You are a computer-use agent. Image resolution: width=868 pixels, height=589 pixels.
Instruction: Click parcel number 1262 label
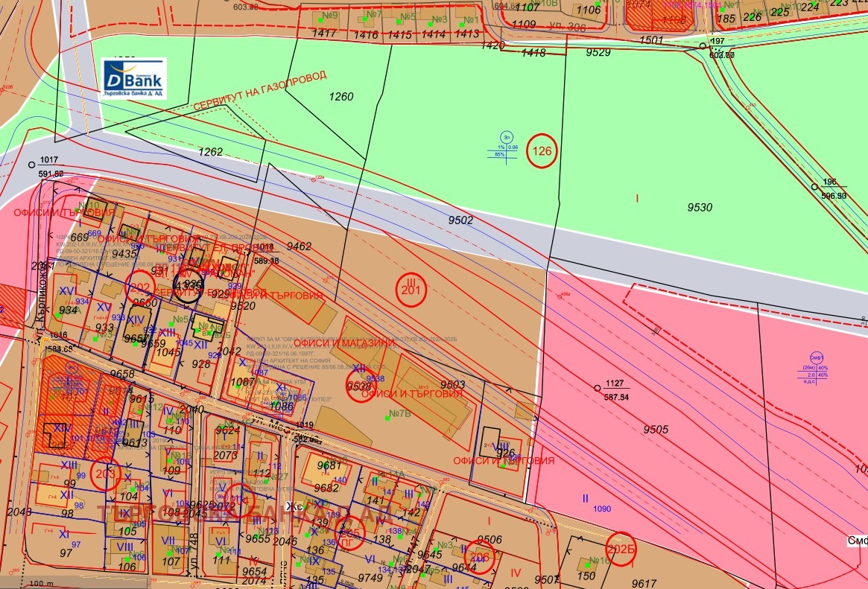tap(210, 151)
